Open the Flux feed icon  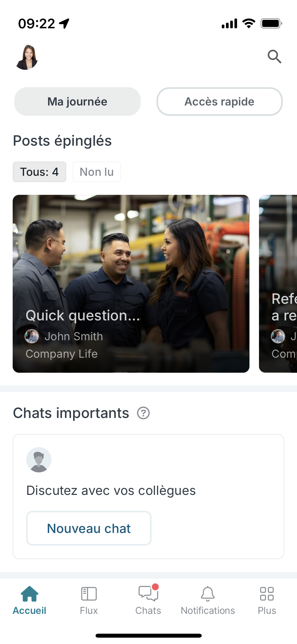click(x=89, y=594)
